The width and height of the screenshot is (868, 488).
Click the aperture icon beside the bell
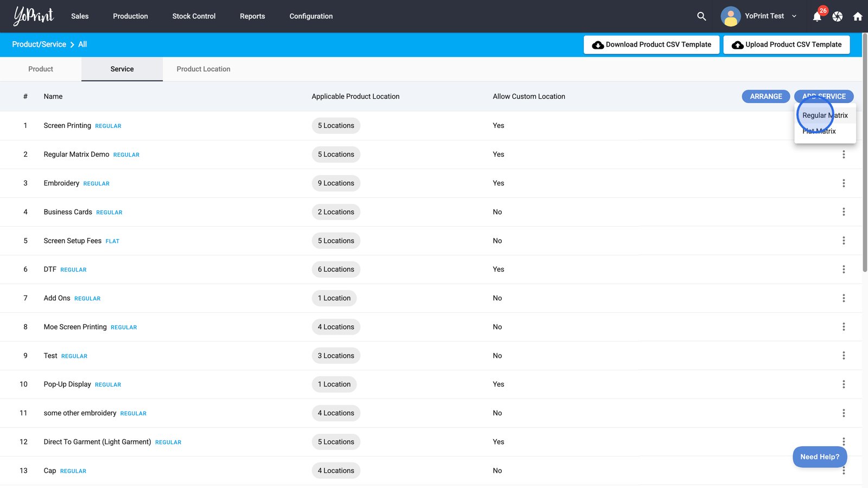tap(838, 17)
